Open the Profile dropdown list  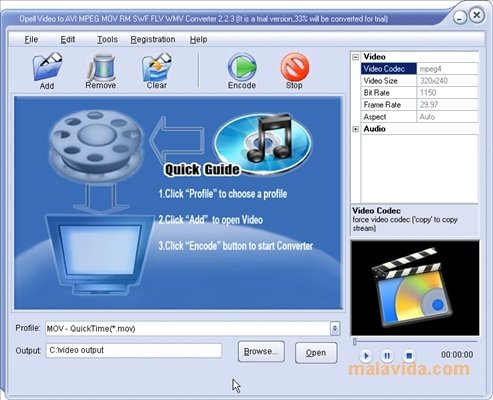[x=335, y=329]
